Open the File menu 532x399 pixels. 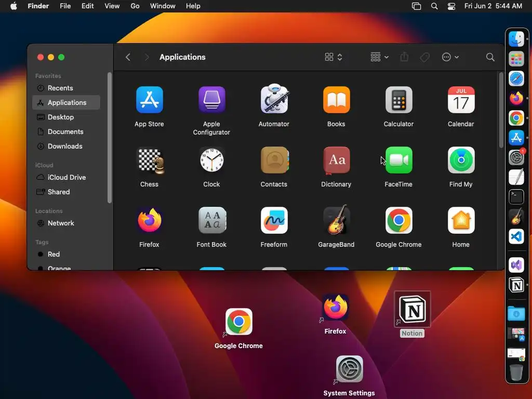(x=65, y=6)
